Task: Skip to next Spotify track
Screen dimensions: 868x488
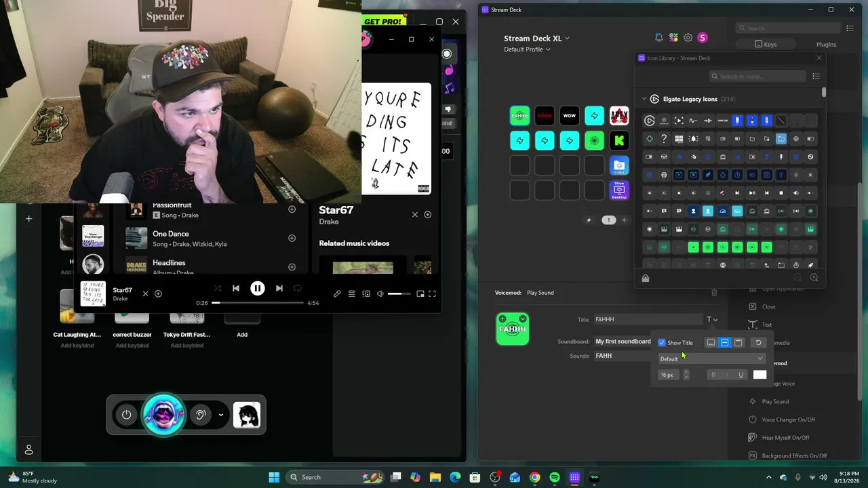Action: [x=279, y=289]
